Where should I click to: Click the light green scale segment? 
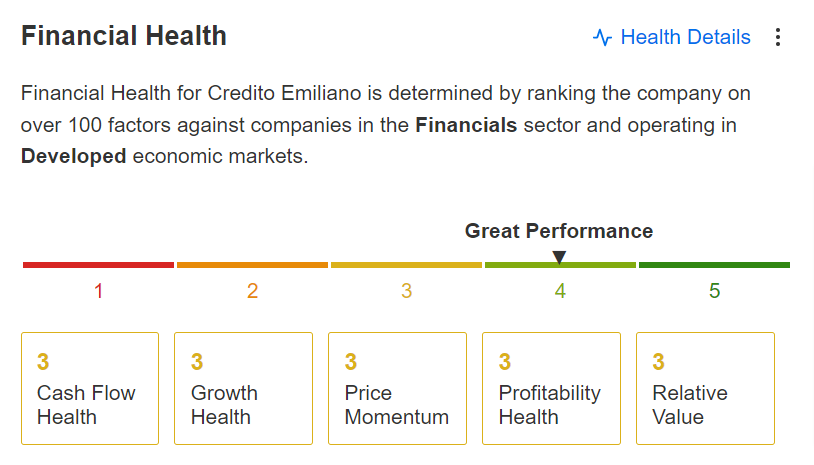coord(560,265)
